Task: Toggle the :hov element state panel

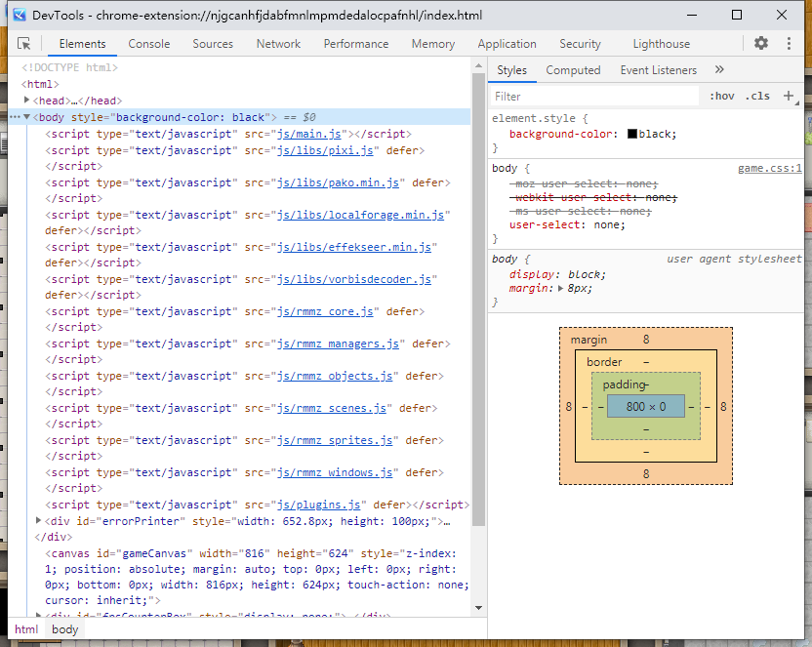Action: 722,96
